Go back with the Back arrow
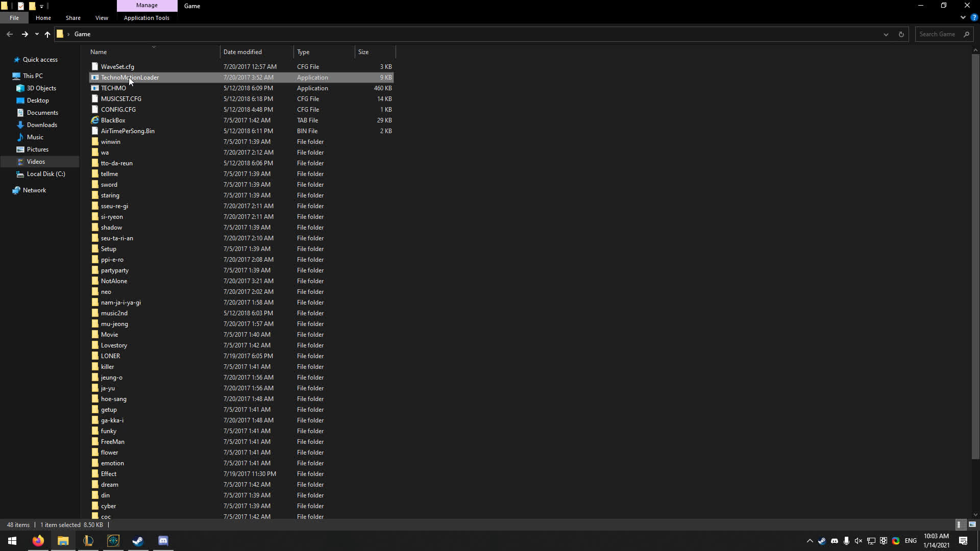Screen dimensions: 980x551 [x=10, y=34]
